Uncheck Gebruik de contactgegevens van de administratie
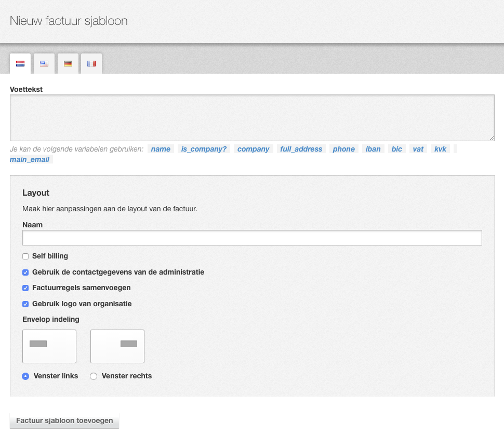504x437 pixels. click(25, 272)
